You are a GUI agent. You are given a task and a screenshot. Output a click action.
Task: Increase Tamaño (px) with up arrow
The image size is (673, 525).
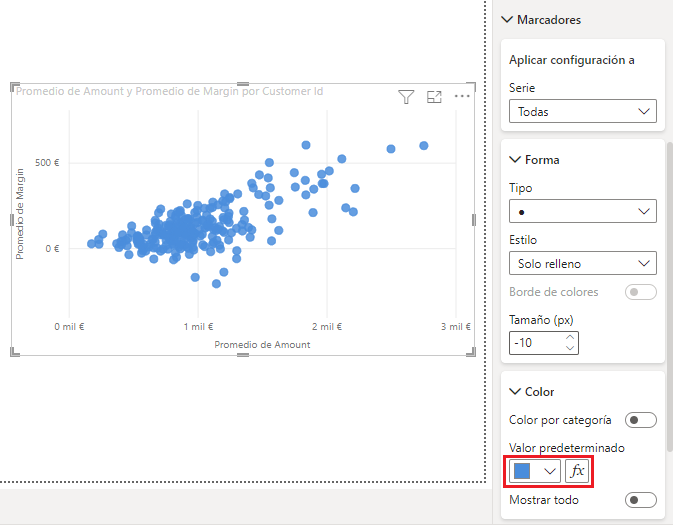pos(570,337)
